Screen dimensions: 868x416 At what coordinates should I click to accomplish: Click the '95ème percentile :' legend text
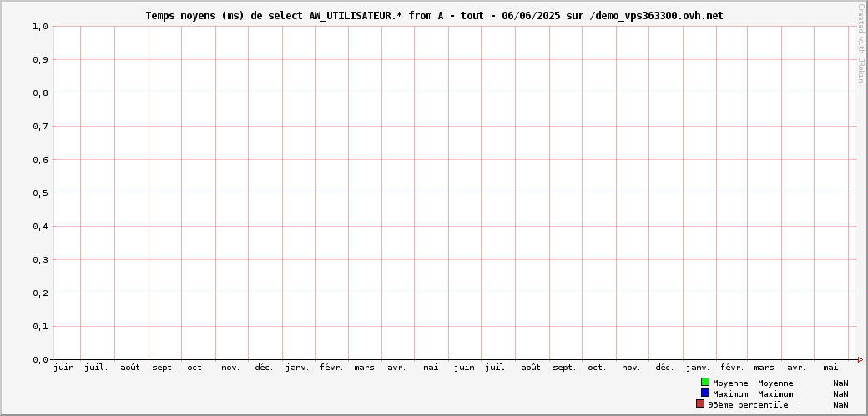(x=754, y=405)
